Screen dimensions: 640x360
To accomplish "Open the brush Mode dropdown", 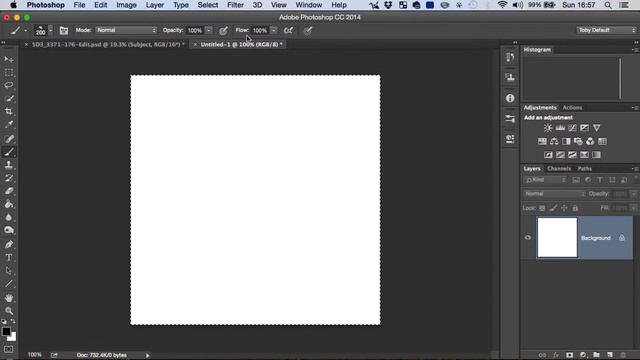I will click(x=126, y=30).
